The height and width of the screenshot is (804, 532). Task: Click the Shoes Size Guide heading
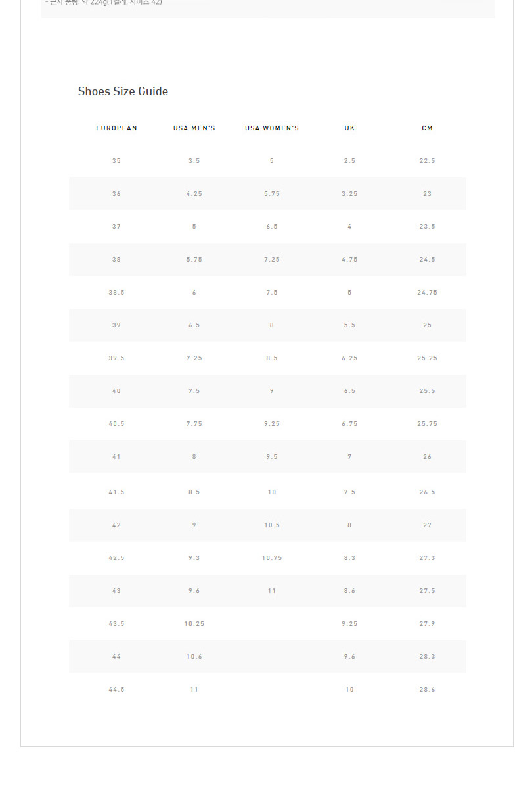[x=123, y=91]
